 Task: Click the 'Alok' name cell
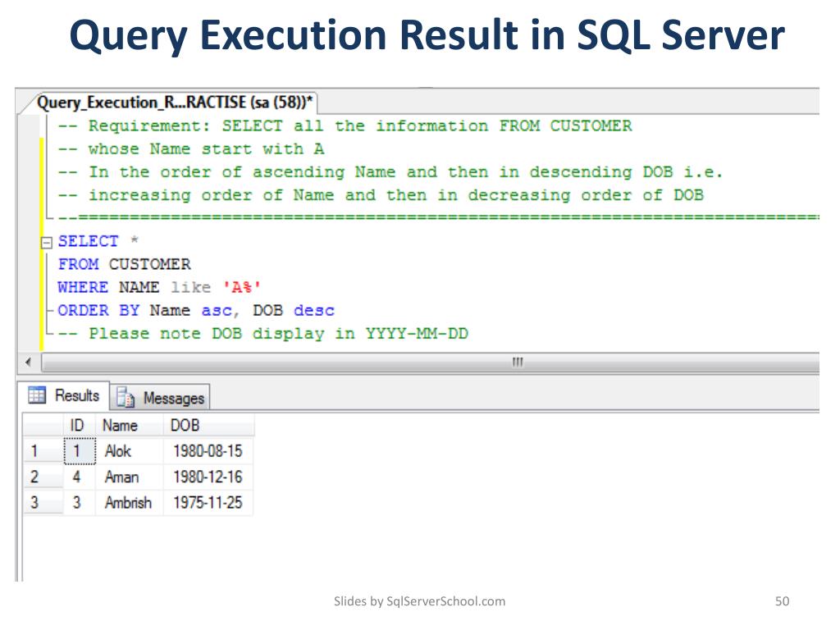(129, 450)
